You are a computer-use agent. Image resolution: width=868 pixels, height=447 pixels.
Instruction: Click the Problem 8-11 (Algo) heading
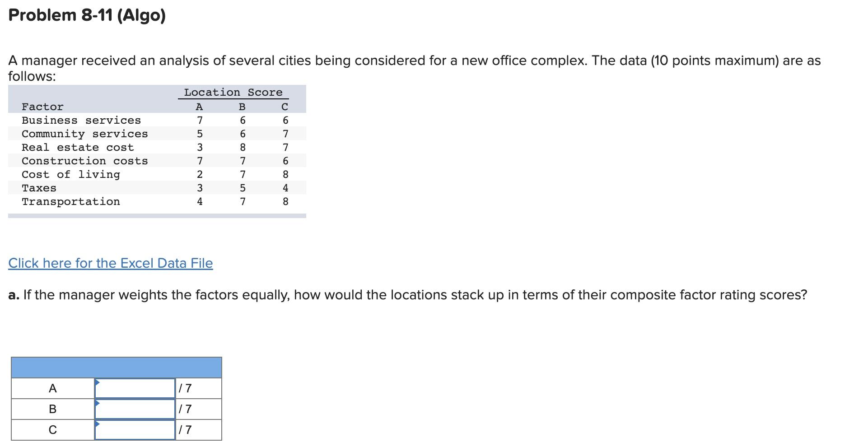[x=87, y=15]
